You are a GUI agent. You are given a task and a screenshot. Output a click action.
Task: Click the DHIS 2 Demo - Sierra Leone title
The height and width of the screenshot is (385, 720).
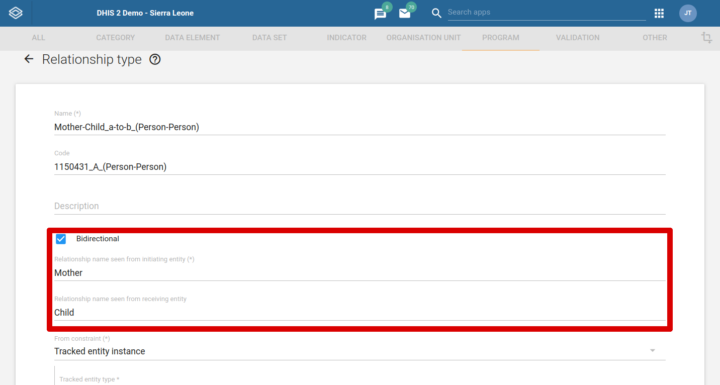pyautogui.click(x=145, y=13)
